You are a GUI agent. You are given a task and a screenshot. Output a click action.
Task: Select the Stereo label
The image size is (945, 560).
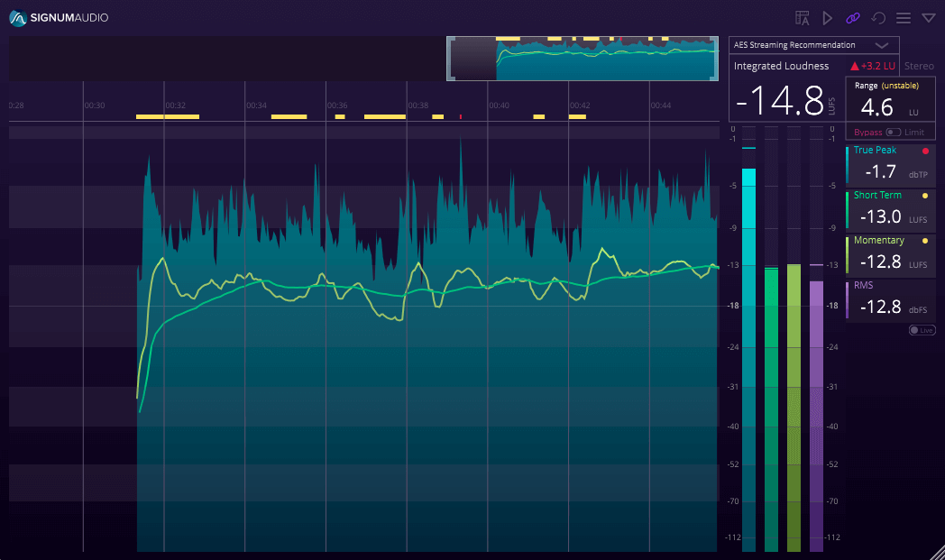[x=919, y=65]
